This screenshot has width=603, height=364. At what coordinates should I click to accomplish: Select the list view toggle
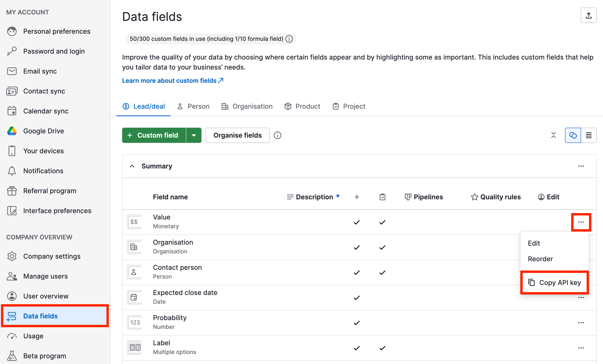589,135
